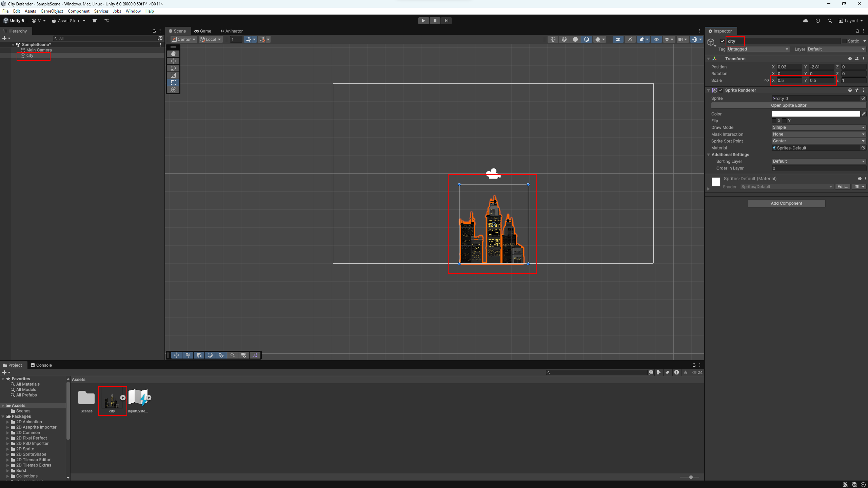Open the GameObject menu
This screenshot has width=868, height=488.
click(52, 11)
